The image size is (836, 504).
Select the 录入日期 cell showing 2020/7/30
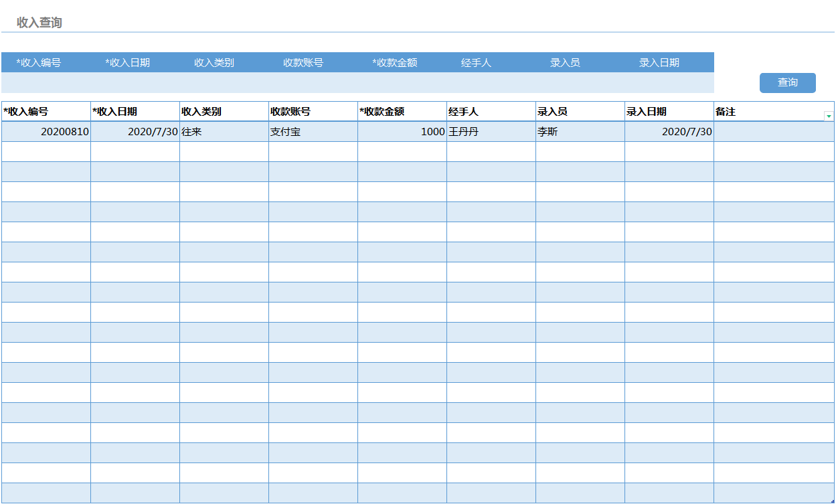pos(669,132)
